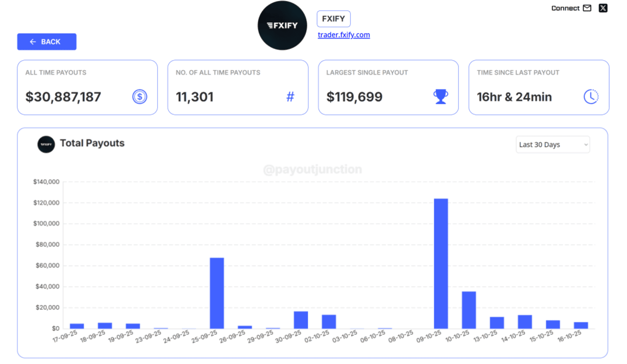
Task: Open the Last 30 Days dropdown
Action: pos(553,145)
